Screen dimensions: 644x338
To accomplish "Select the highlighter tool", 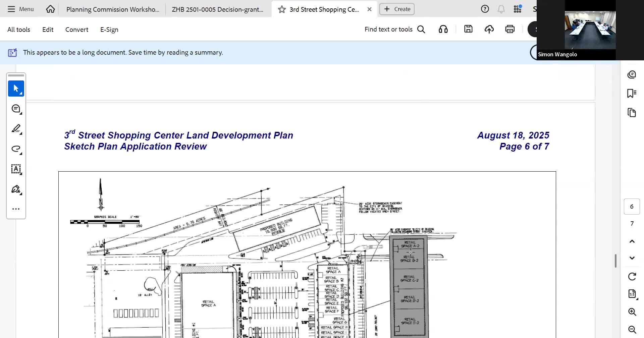I will click(x=16, y=129).
